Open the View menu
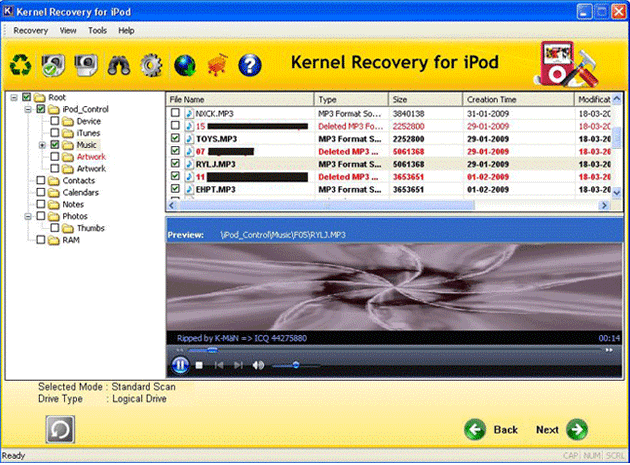 [68, 31]
